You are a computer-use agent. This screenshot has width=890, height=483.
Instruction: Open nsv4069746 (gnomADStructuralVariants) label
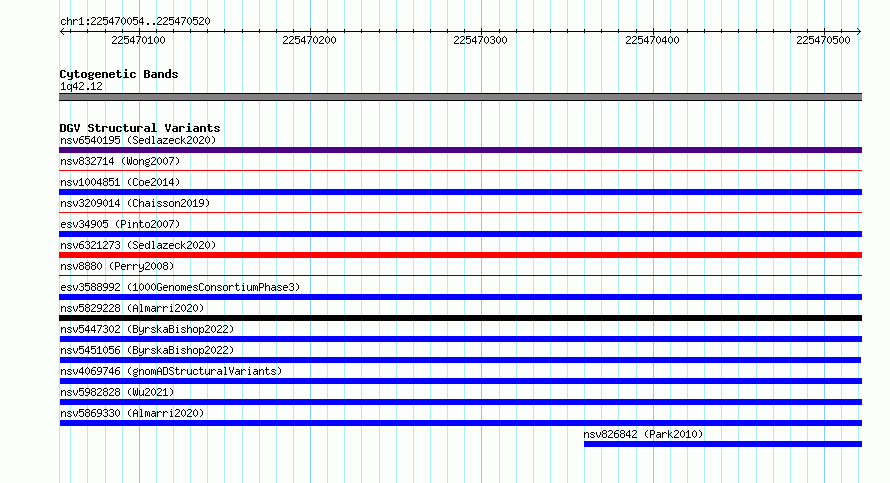171,371
